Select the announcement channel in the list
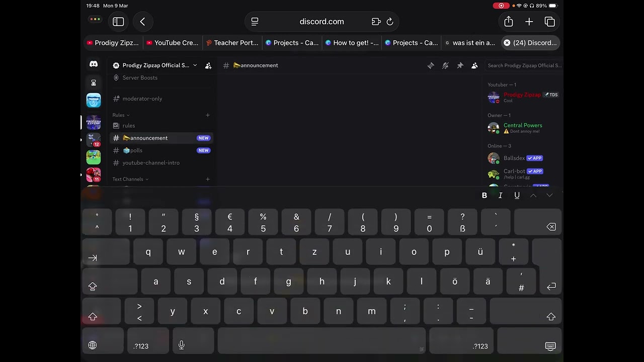Screen dimensions: 644x362 click(161, 138)
